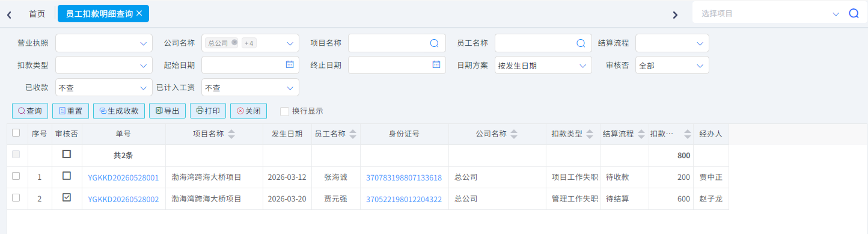Toggle 审核否 checkbox for YGKKD20260528002
Viewport: 868px width, 234px height.
point(67,197)
